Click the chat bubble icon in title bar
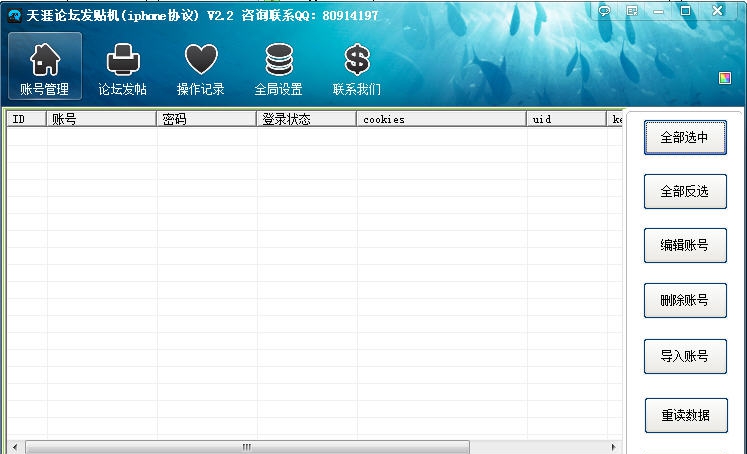The height and width of the screenshot is (454, 747). (x=605, y=10)
